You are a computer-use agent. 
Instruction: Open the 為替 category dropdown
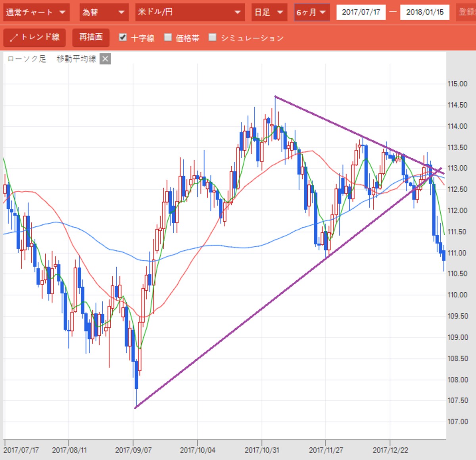104,12
